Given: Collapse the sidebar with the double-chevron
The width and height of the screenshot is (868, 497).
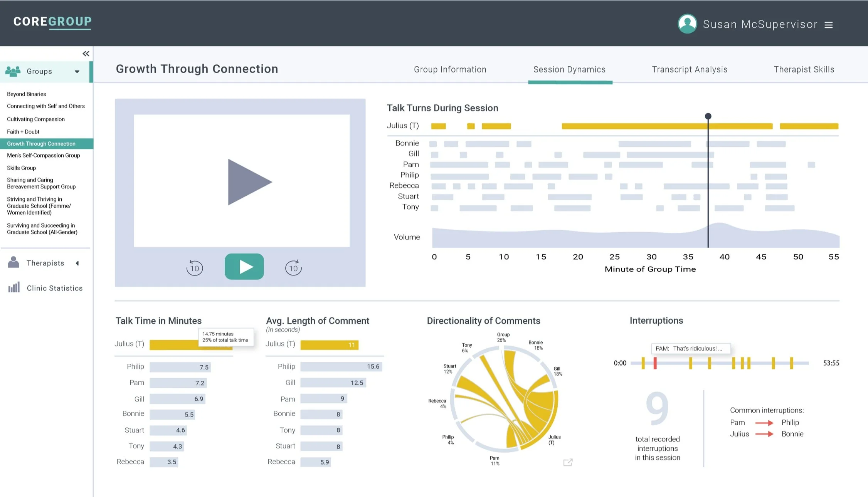Looking at the screenshot, I should pyautogui.click(x=86, y=54).
